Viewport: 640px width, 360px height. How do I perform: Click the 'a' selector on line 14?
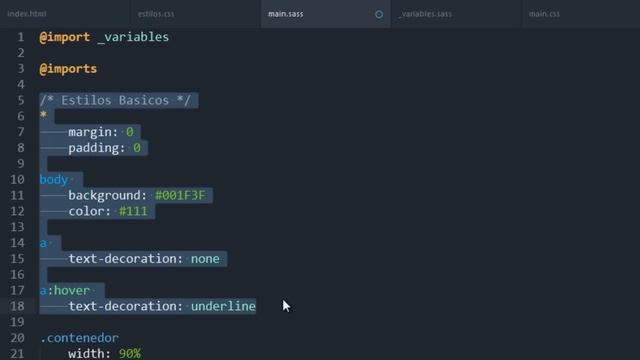43,243
